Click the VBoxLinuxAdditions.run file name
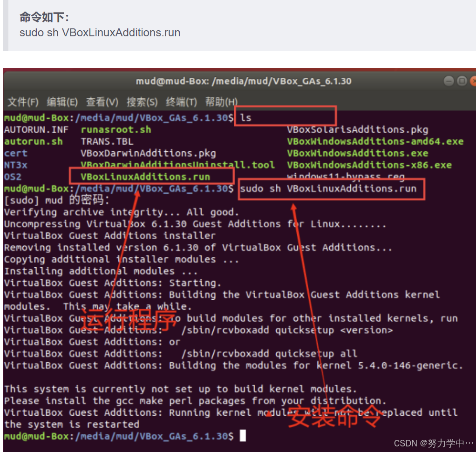476x452 pixels. [x=145, y=177]
